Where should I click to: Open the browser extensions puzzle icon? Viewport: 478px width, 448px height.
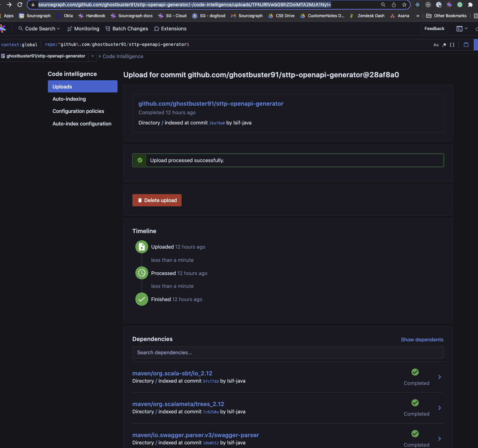pos(470,5)
